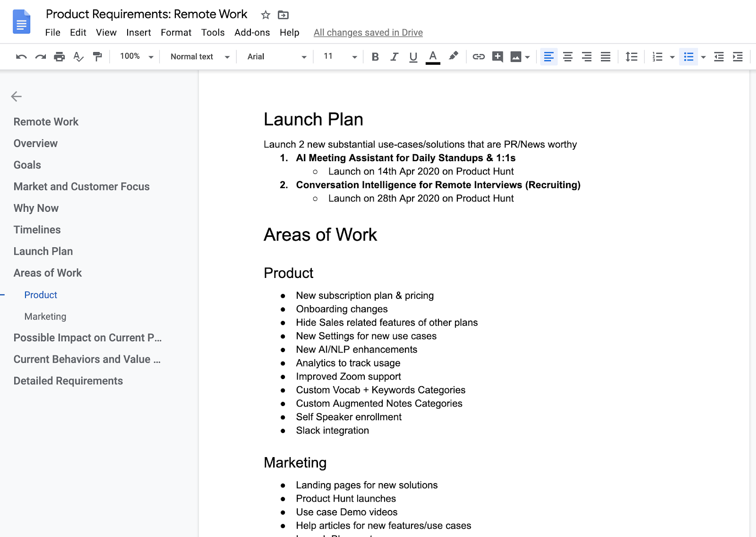This screenshot has height=537, width=756.
Task: Select center align
Action: [567, 57]
